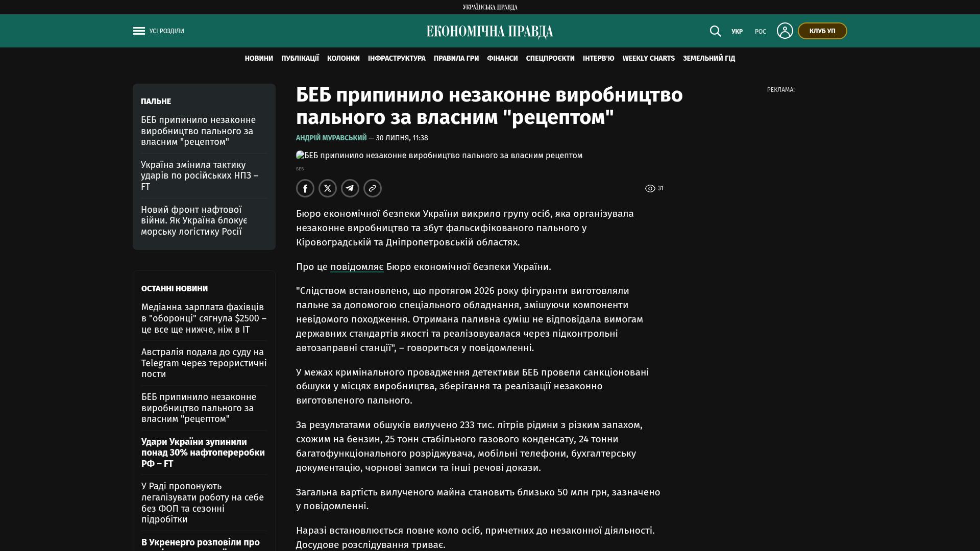Viewport: 980px width, 551px height.
Task: Open news В Укренерго розповіли
Action: coord(201,543)
